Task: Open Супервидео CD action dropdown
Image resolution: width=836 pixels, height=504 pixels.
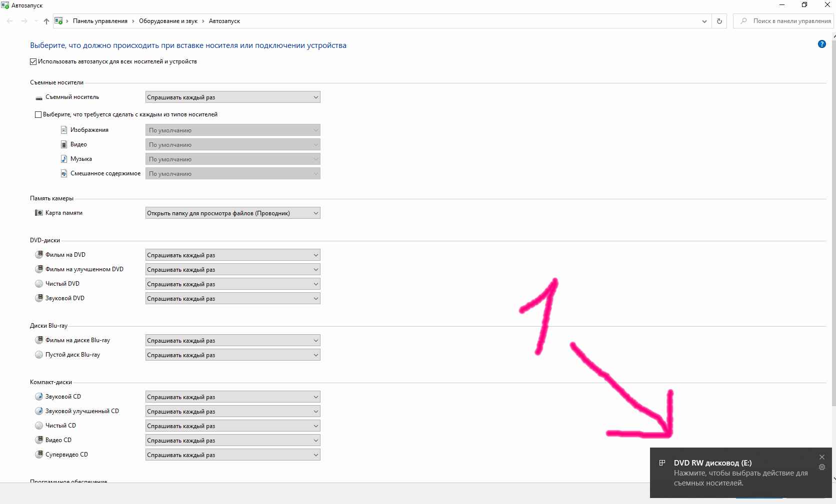Action: 233,455
